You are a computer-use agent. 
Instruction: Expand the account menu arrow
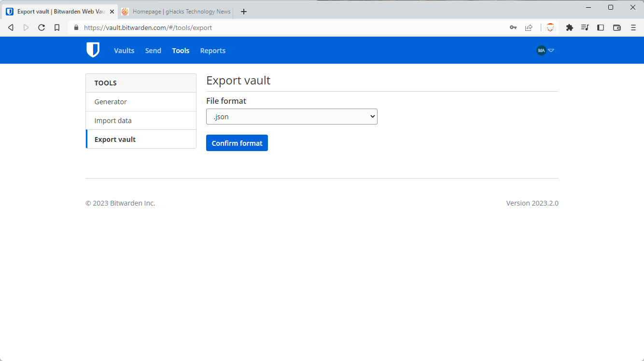click(551, 50)
